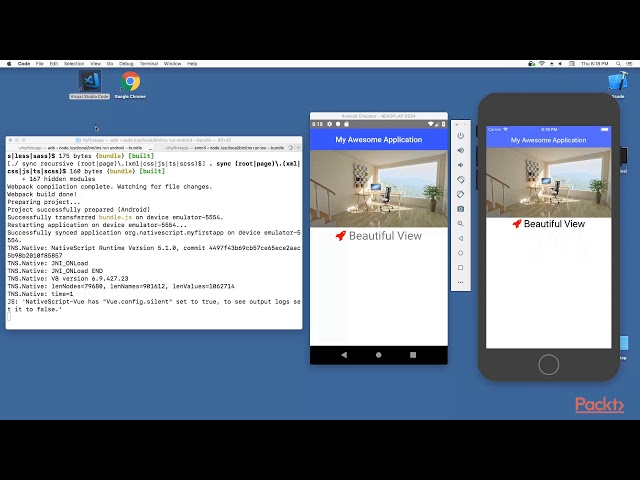The width and height of the screenshot is (640, 480).
Task: Rotate emulator right using lower rotate icon
Action: pyautogui.click(x=460, y=194)
